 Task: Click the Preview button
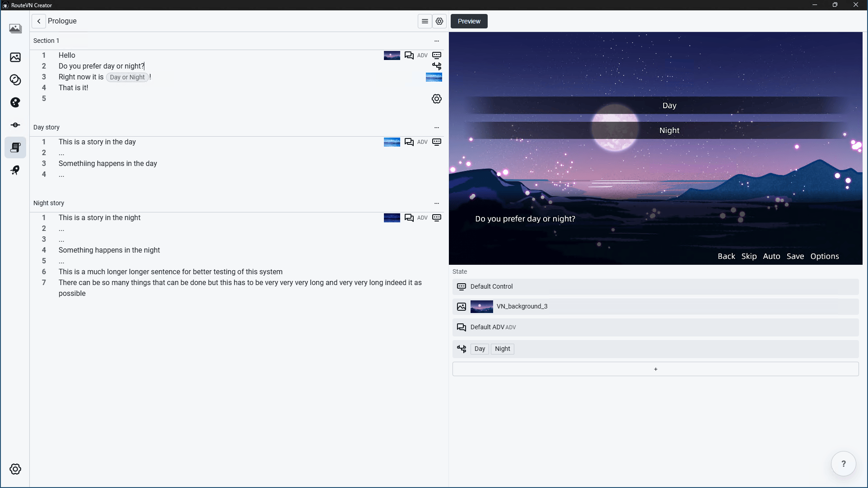pos(469,21)
